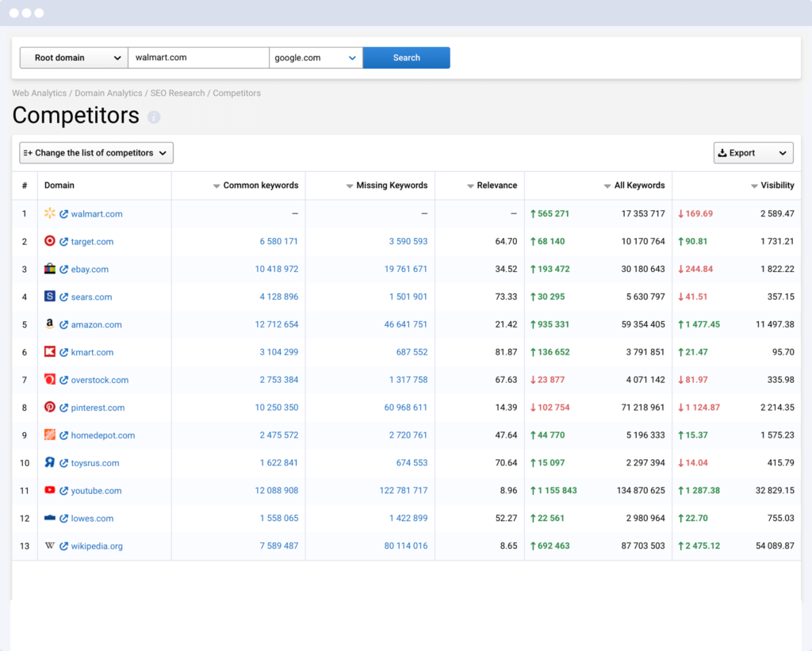812x651 pixels.
Task: Click the eBay favicon
Action: 50,268
